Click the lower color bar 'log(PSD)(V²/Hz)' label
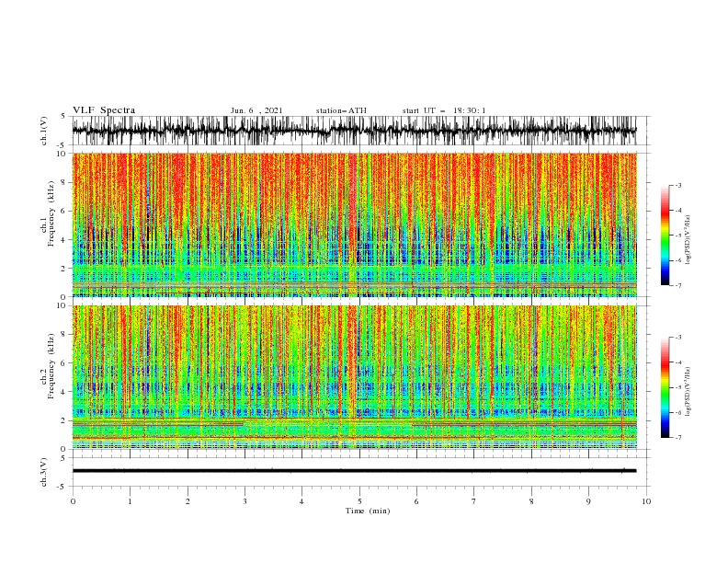The width and height of the screenshot is (728, 563). pyautogui.click(x=688, y=392)
